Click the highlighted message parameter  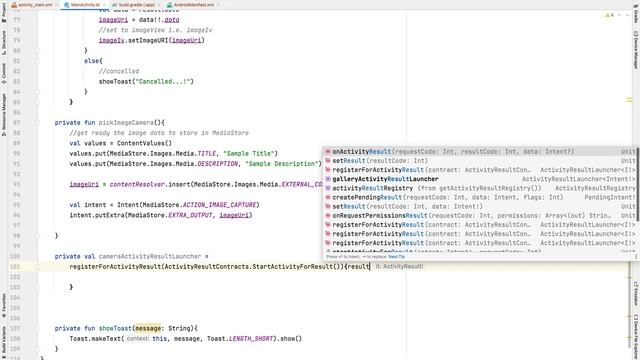point(148,328)
